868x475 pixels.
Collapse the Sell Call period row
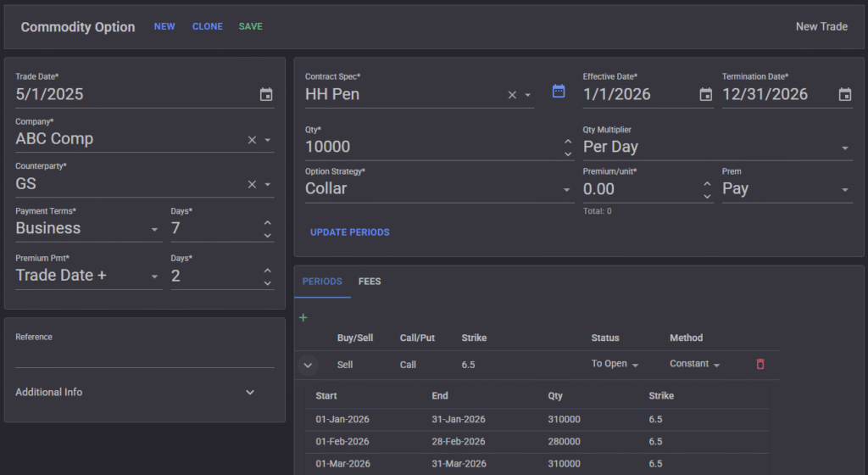click(308, 365)
